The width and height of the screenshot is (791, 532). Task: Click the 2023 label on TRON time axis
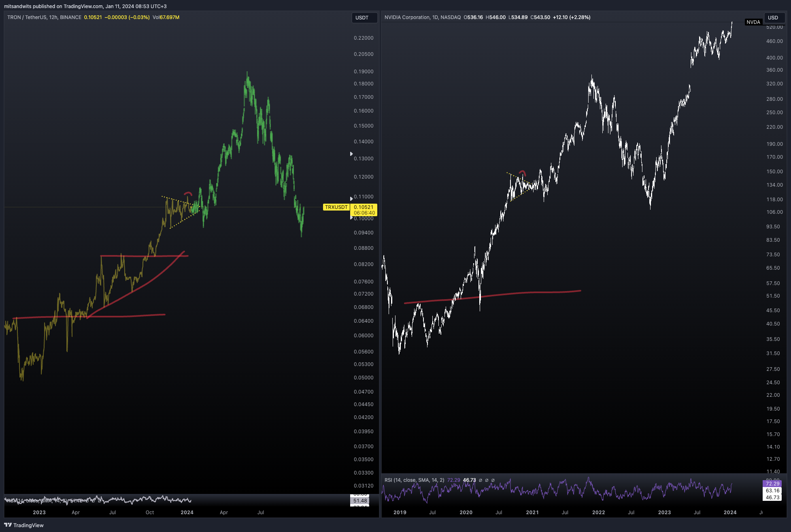(39, 513)
